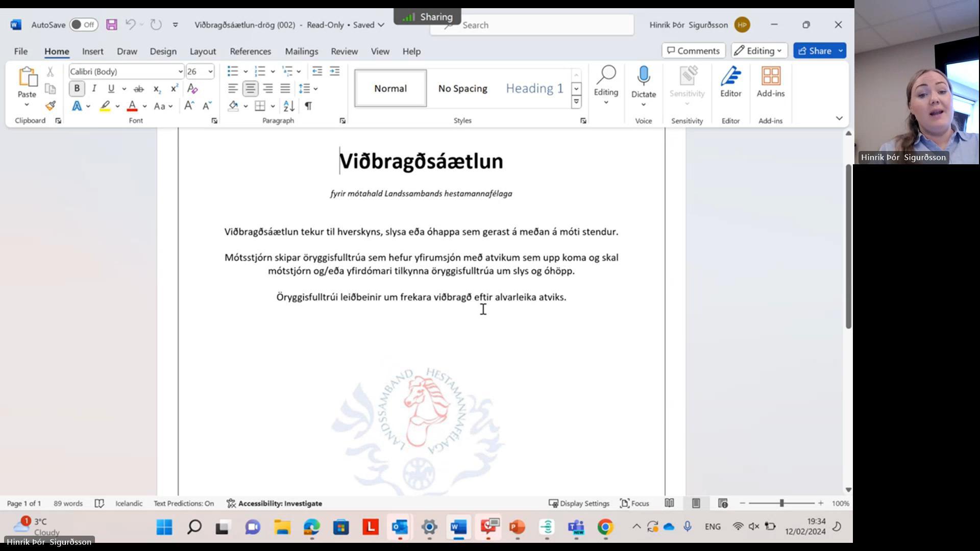Viewport: 980px width, 551px height.
Task: Expand line spacing dropdown
Action: point(315,89)
